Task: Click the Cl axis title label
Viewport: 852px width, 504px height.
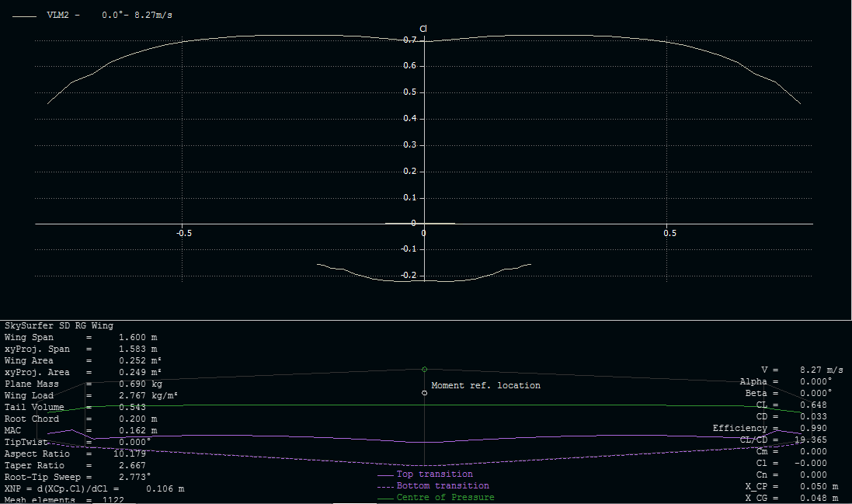Action: (x=423, y=29)
